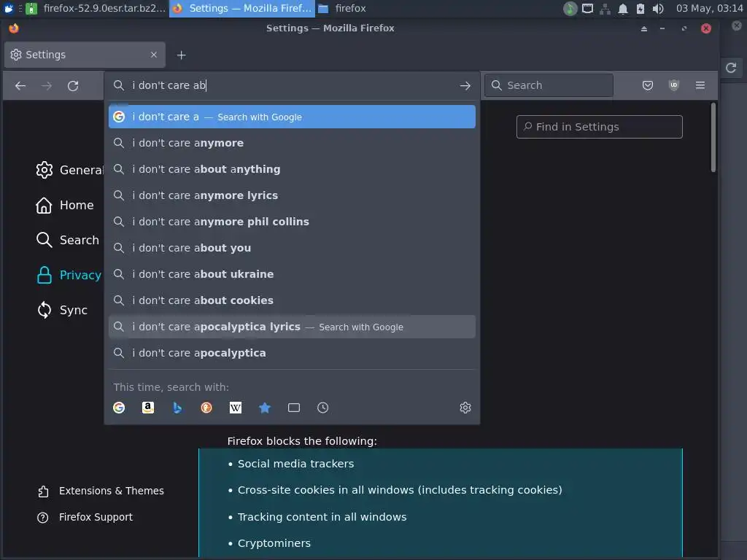The width and height of the screenshot is (747, 560).
Task: Open search settings gear in dropdown
Action: 465,408
